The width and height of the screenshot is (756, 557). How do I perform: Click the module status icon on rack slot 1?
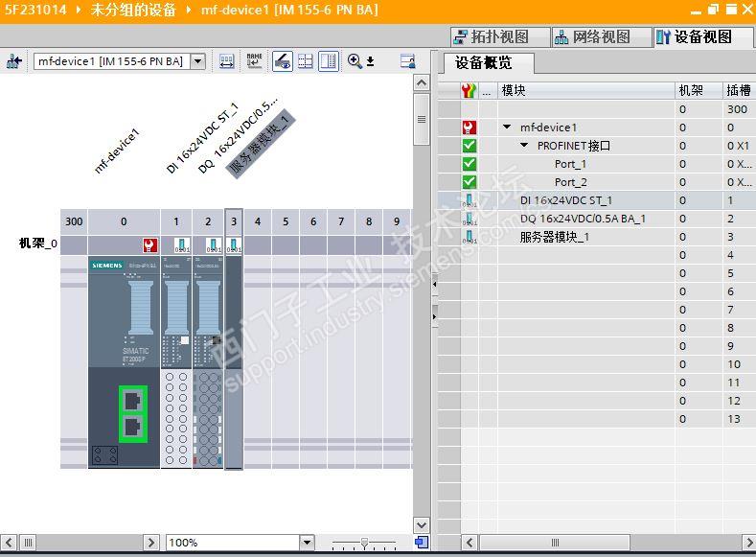point(182,245)
